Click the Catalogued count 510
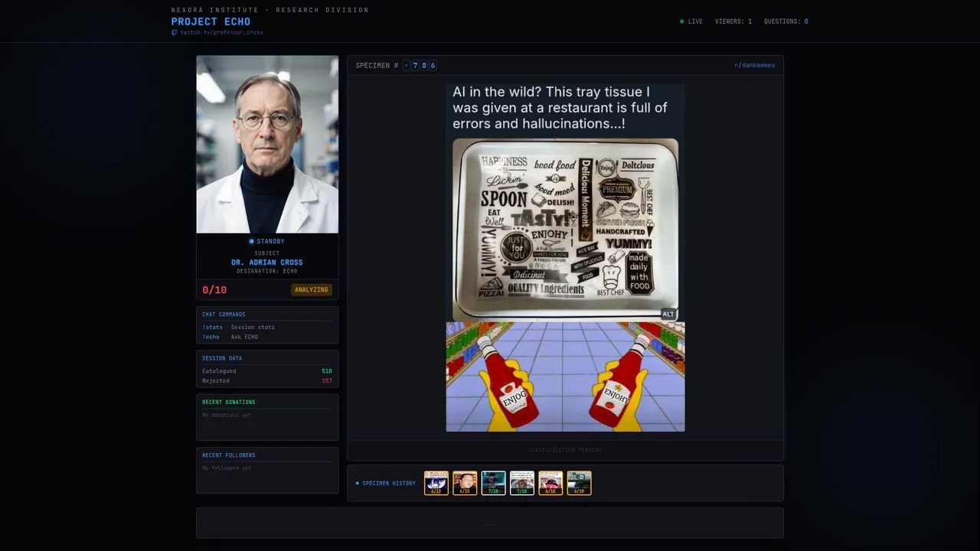980x551 pixels. [x=327, y=371]
